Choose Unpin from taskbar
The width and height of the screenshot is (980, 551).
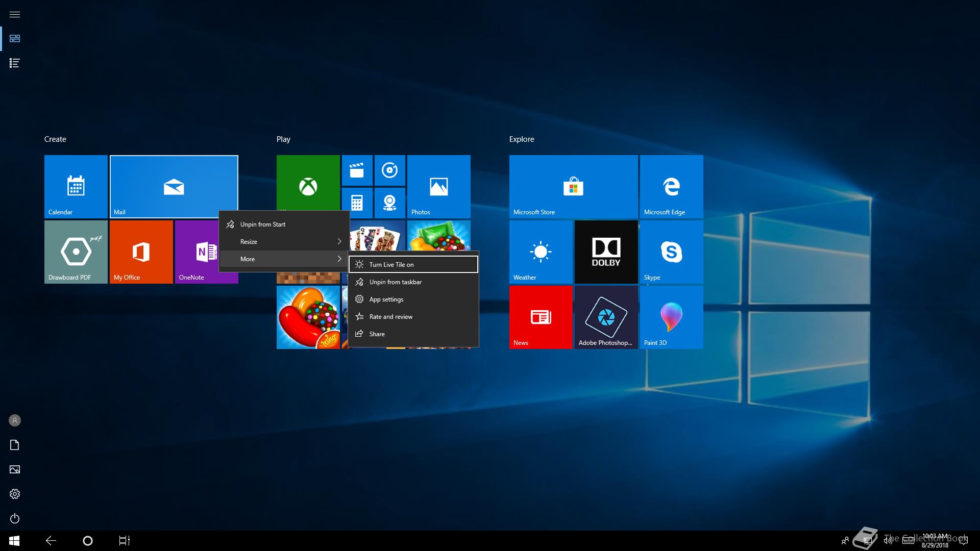413,282
